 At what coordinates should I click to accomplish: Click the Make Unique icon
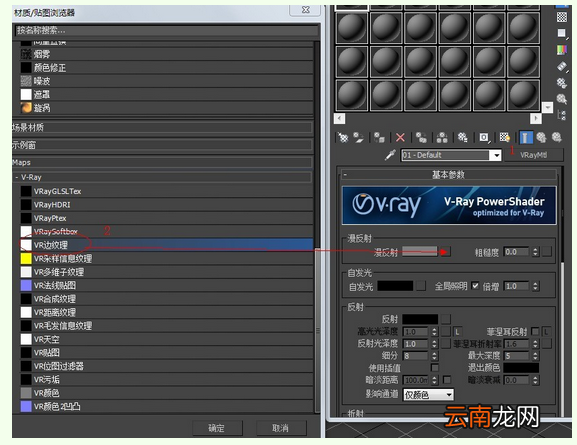(442, 138)
